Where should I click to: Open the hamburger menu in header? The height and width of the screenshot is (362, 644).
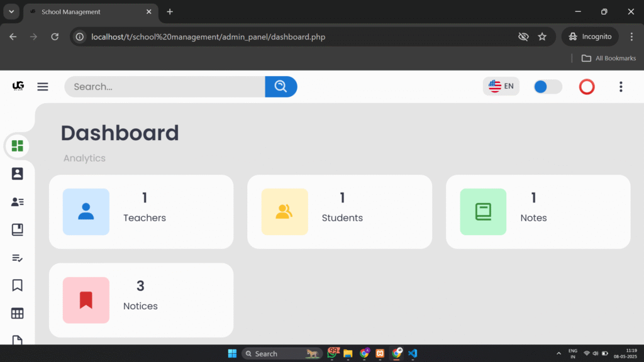pyautogui.click(x=43, y=87)
